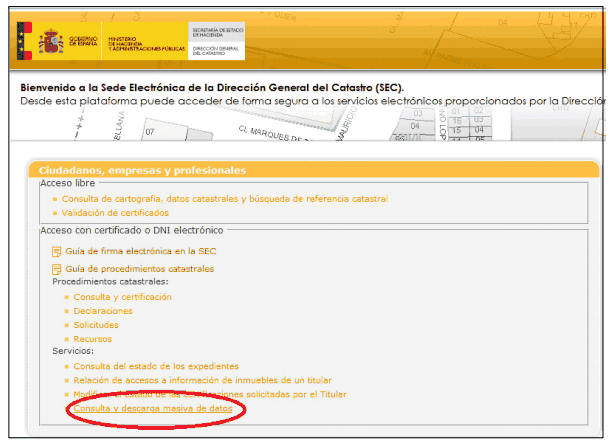This screenshot has height=446, width=612.
Task: Click Ciudadanos, empresas y profesionales panel header
Action: (x=313, y=170)
